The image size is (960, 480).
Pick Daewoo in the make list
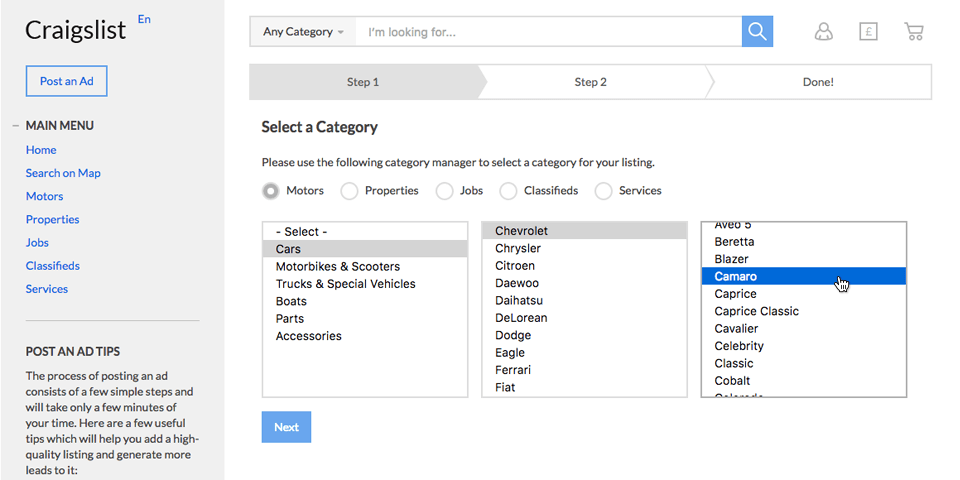coord(585,283)
